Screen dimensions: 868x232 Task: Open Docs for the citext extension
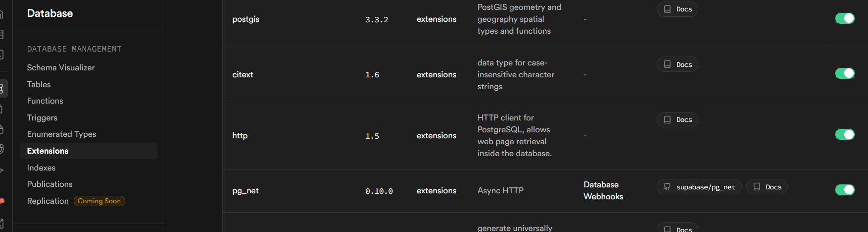[677, 64]
